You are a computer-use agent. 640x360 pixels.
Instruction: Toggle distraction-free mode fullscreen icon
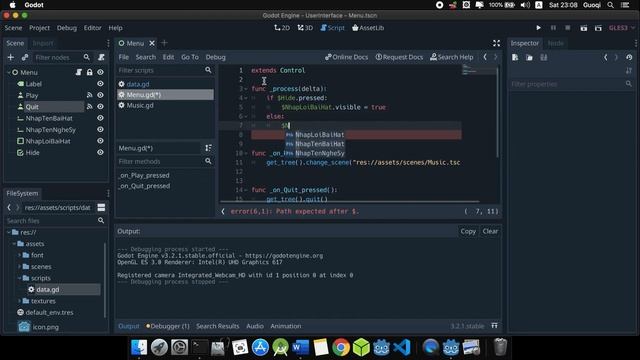496,43
